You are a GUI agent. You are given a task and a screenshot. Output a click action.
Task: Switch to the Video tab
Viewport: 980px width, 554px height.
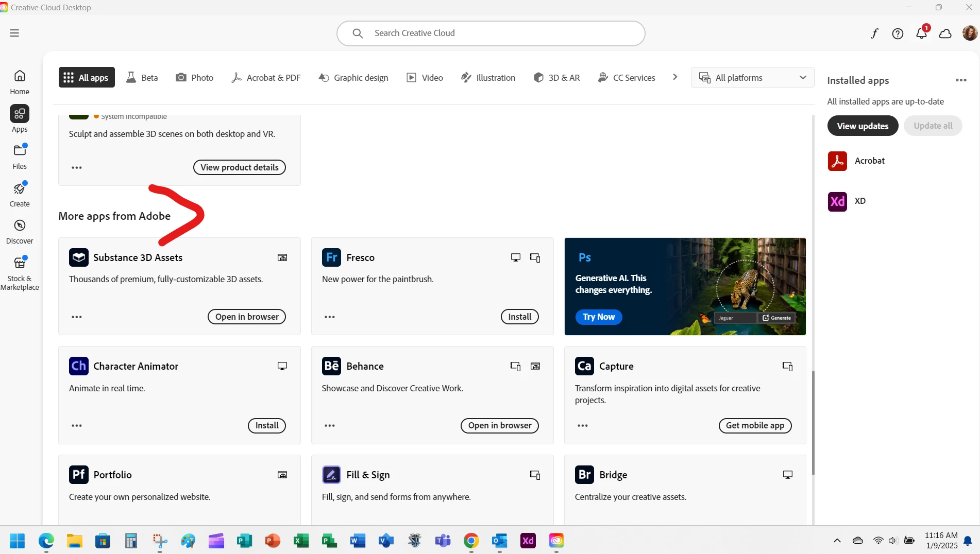[x=425, y=77]
